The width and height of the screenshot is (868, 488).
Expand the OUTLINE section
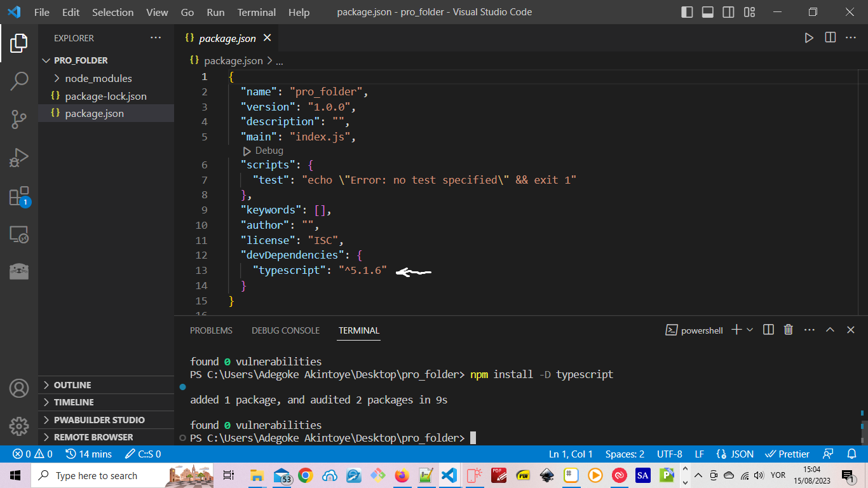(72, 385)
